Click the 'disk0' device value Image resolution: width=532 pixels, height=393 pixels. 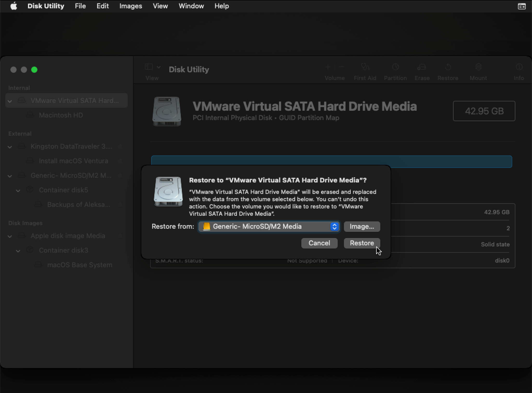point(502,260)
